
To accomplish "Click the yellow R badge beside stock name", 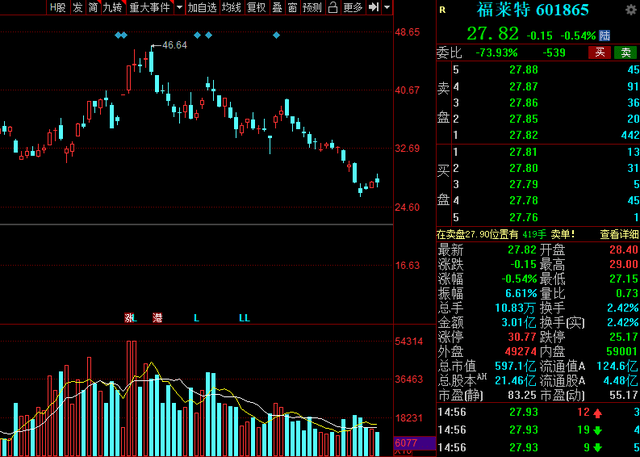I will tap(442, 10).
